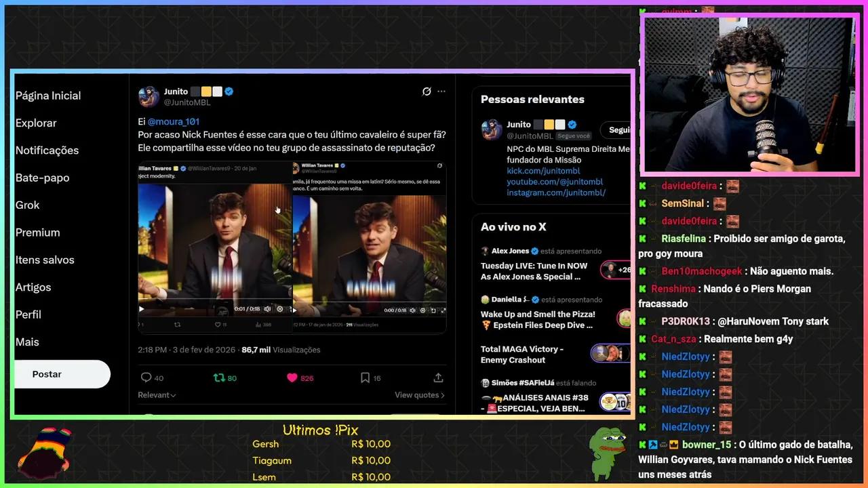Open the Relevant sort dropdown

[x=157, y=395]
